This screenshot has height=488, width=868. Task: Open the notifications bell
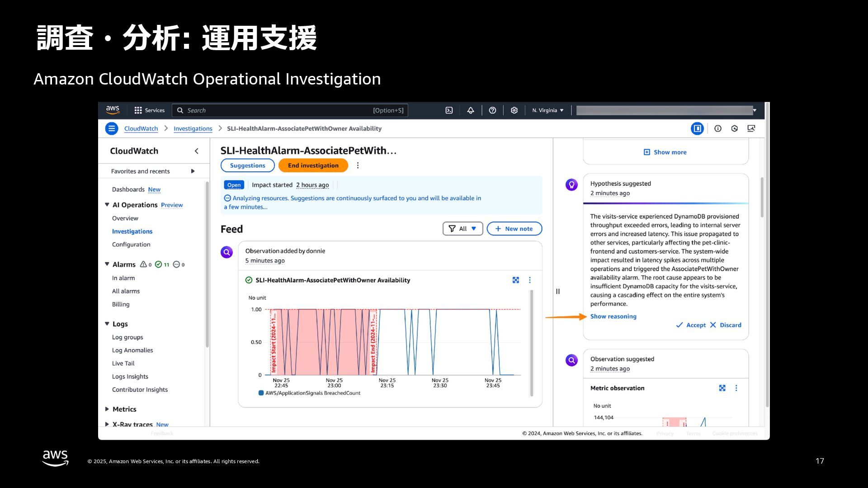click(x=471, y=110)
